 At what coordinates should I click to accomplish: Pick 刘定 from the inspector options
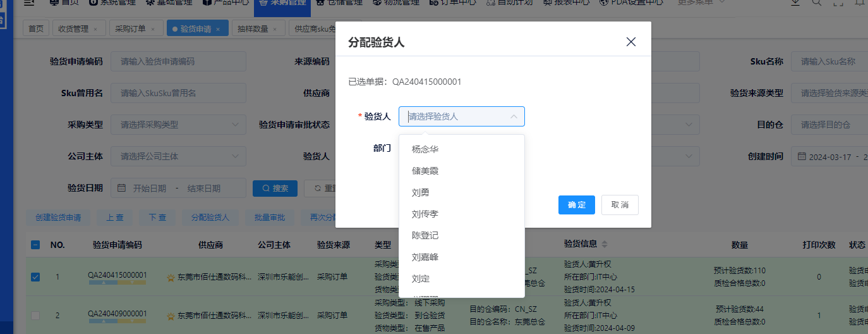click(462, 278)
